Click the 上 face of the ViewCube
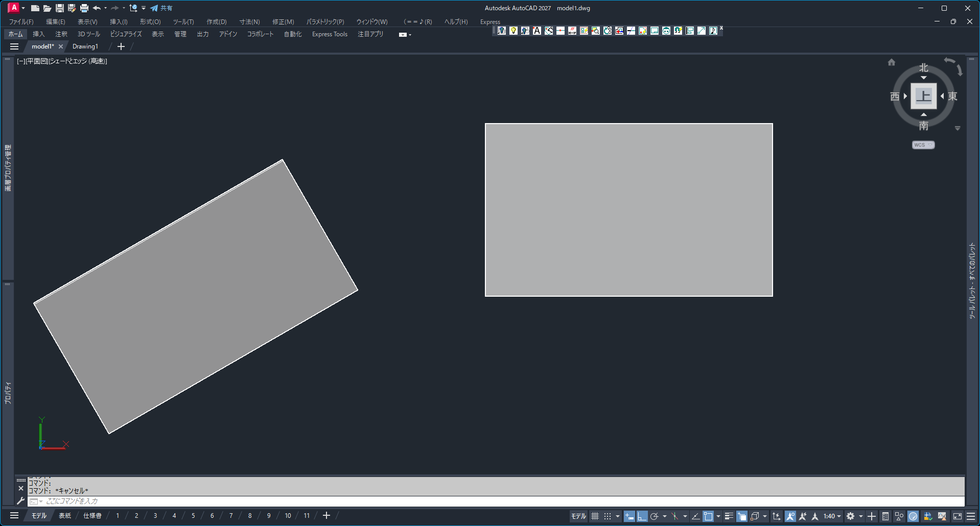 click(x=923, y=96)
